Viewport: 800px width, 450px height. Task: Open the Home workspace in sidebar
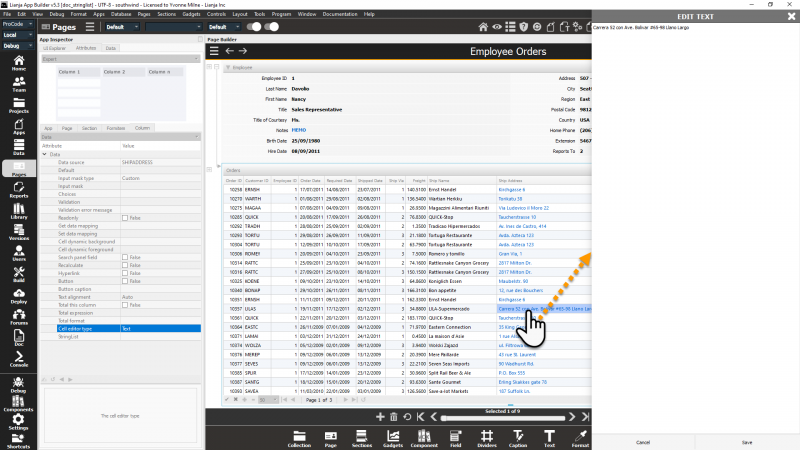18,63
